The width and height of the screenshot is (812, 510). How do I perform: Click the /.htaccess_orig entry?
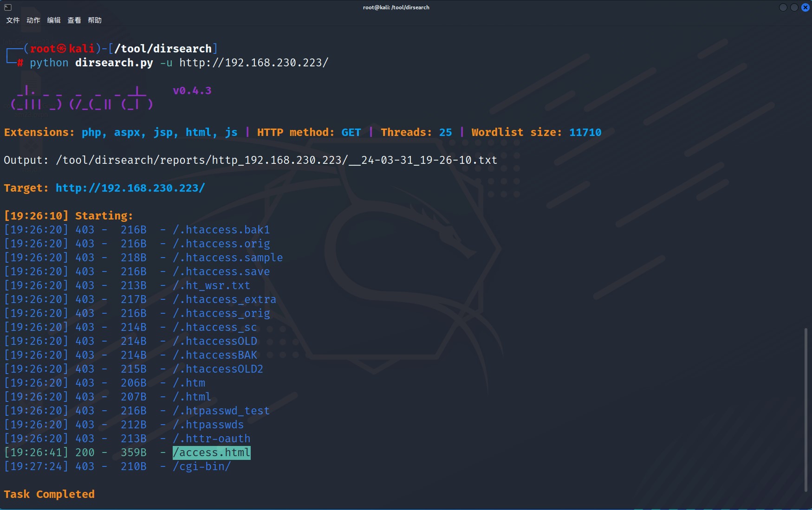tap(221, 313)
